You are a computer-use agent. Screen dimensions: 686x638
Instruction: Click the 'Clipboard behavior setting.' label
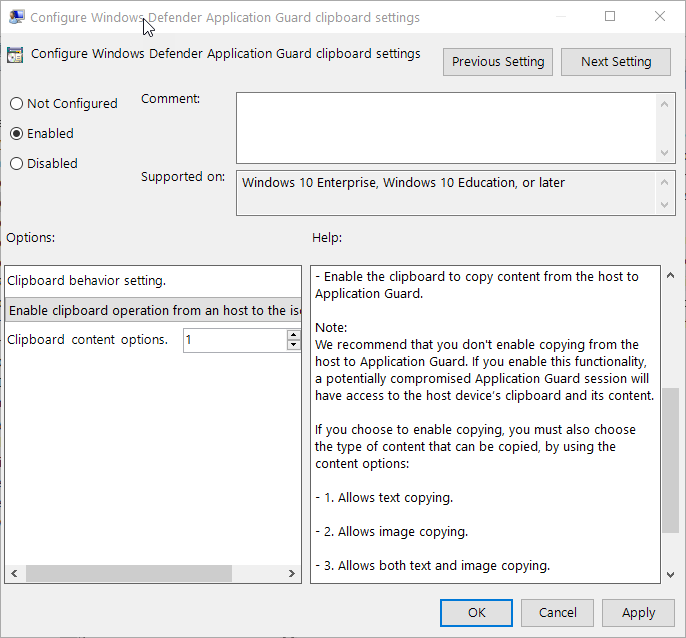86,280
